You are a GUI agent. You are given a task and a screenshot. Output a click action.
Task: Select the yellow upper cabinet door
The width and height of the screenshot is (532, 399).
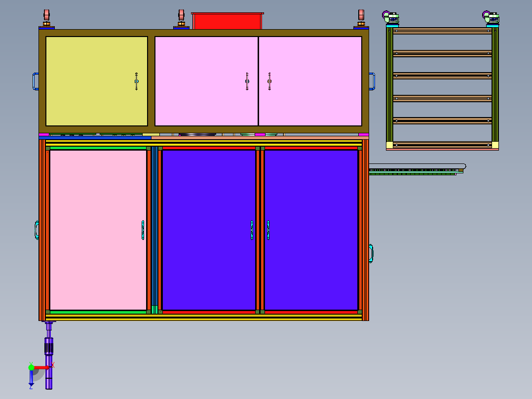(97, 81)
